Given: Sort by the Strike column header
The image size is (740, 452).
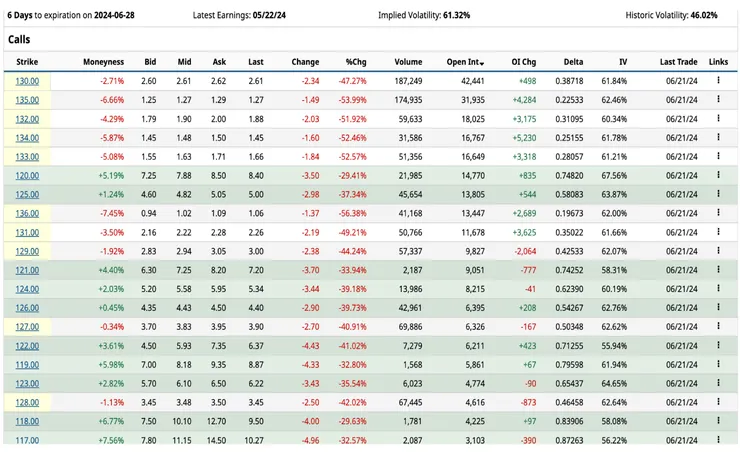Looking at the screenshot, I should [27, 62].
